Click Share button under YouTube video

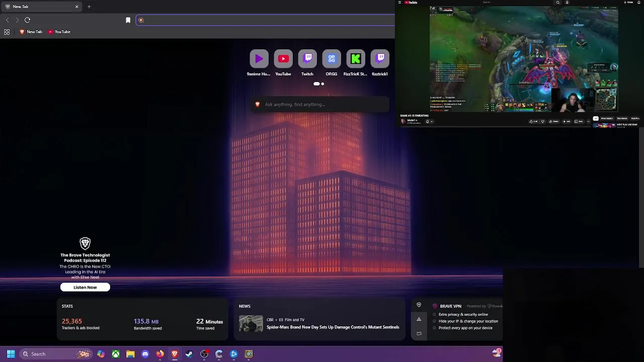coord(553,121)
